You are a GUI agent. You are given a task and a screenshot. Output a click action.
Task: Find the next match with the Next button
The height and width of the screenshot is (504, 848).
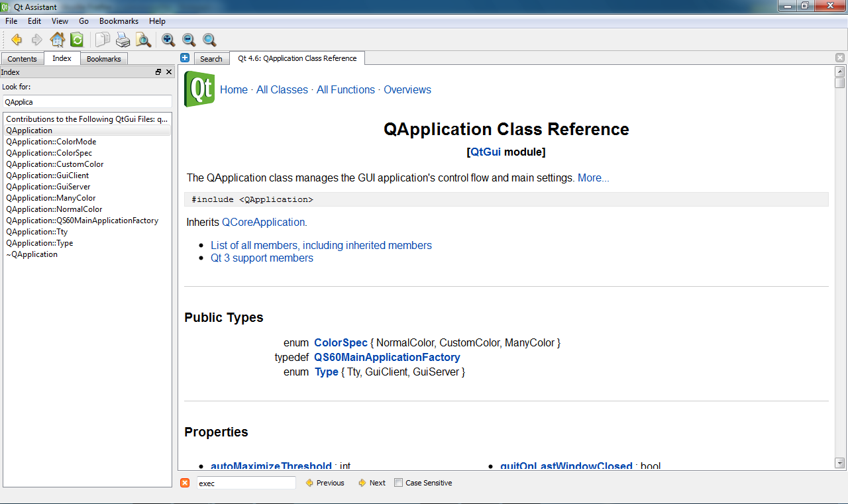[x=372, y=483]
